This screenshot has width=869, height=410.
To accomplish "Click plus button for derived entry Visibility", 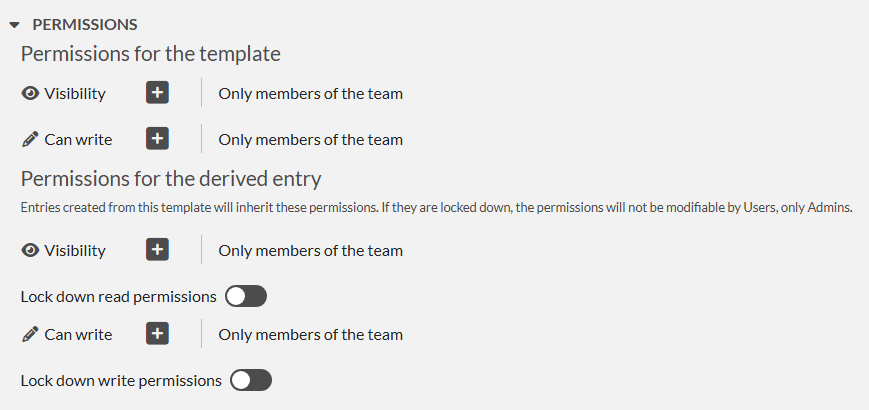I will click(x=157, y=250).
